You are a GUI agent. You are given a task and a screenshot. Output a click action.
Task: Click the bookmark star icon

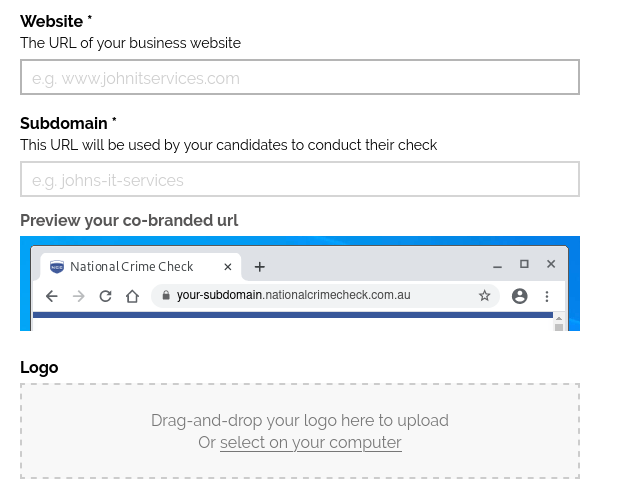click(x=485, y=296)
